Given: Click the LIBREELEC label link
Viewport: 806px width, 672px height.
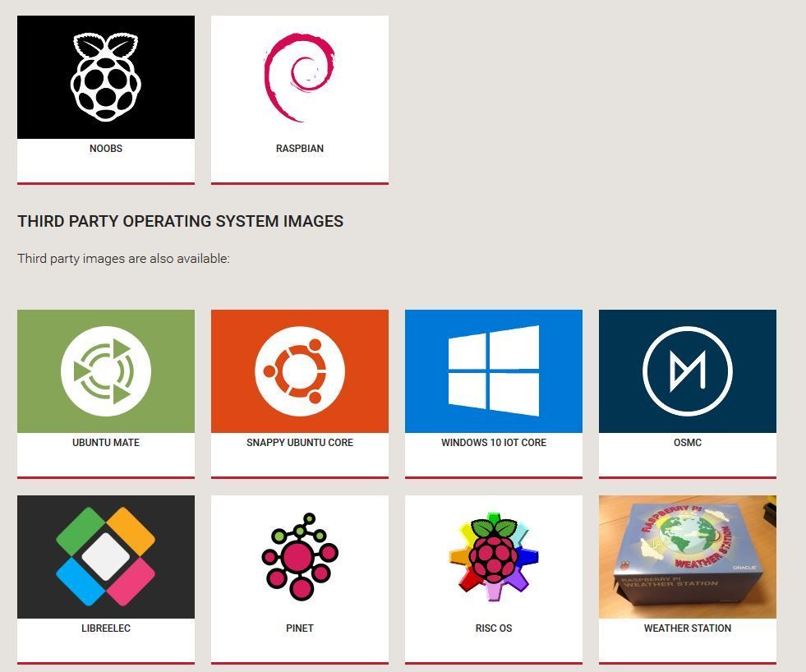Looking at the screenshot, I should (x=105, y=628).
